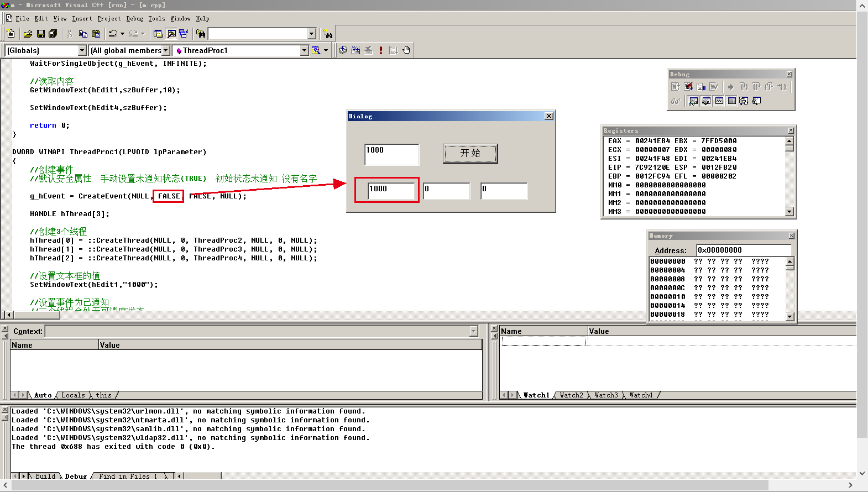Click the WizardBar action icon
The width and height of the screenshot is (868, 492).
(x=316, y=50)
